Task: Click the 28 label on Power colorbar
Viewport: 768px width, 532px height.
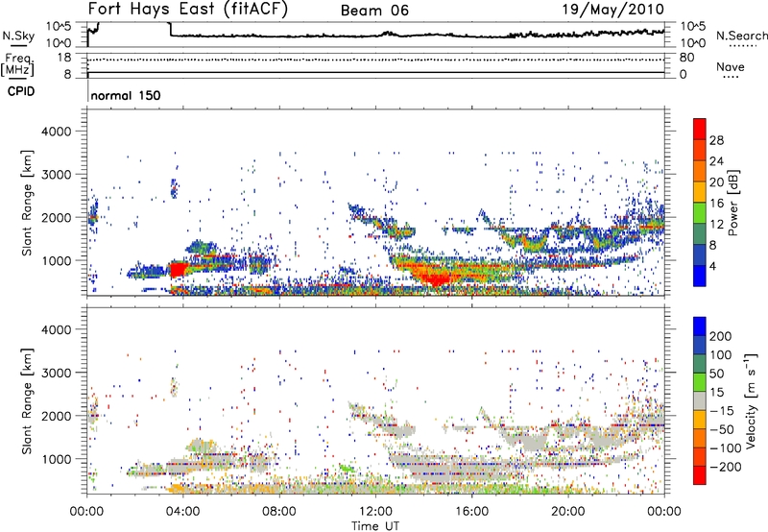Action: (x=716, y=140)
